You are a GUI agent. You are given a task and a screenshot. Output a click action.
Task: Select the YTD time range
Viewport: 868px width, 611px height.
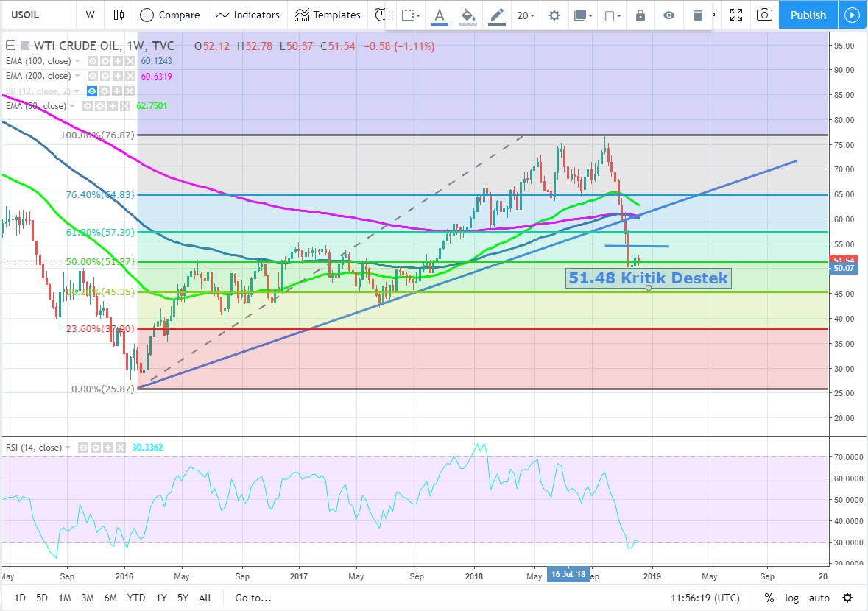135,598
